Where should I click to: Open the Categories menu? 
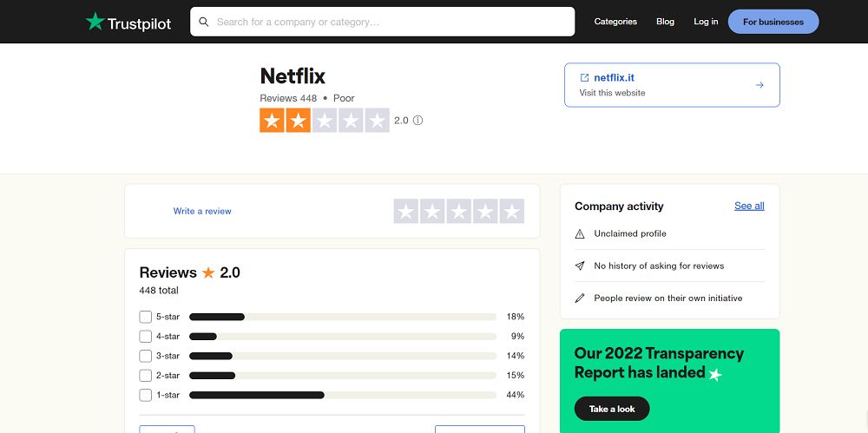tap(615, 22)
